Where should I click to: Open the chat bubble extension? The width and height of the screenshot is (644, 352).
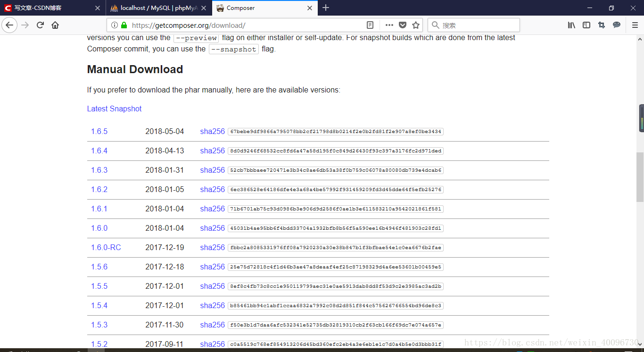click(617, 25)
